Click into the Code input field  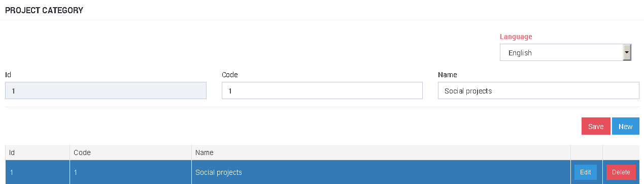322,91
